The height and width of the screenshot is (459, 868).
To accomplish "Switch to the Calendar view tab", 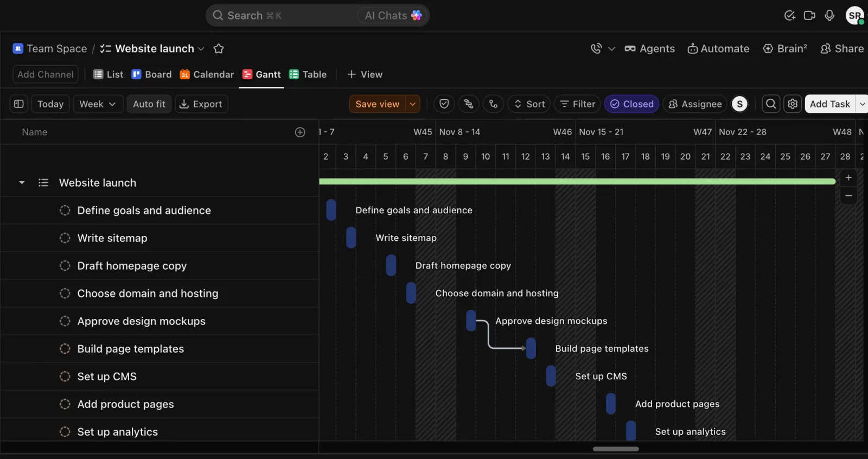I will 207,74.
